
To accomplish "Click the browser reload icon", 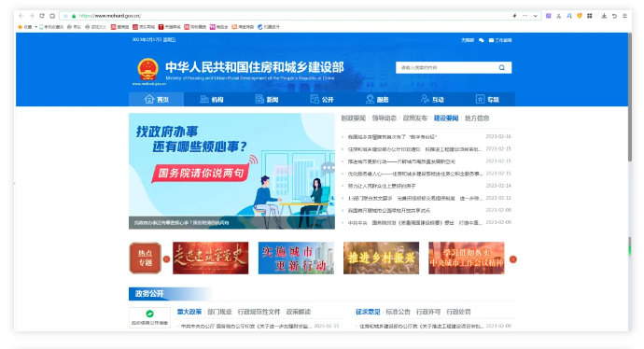I will [x=42, y=16].
